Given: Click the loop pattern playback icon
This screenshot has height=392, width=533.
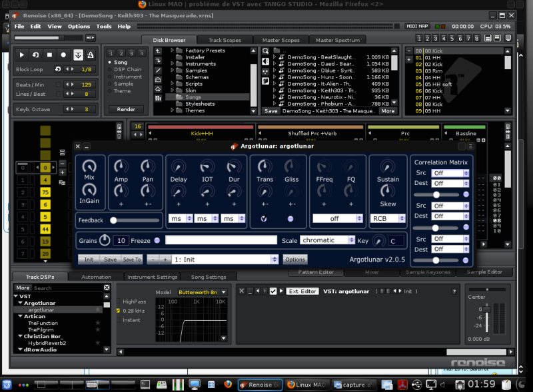Looking at the screenshot, I should [36, 55].
